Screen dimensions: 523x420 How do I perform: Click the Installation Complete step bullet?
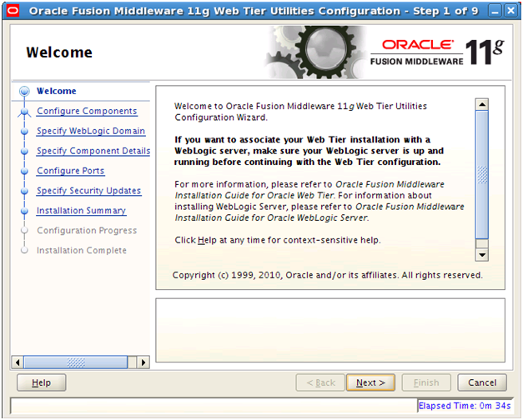(24, 250)
